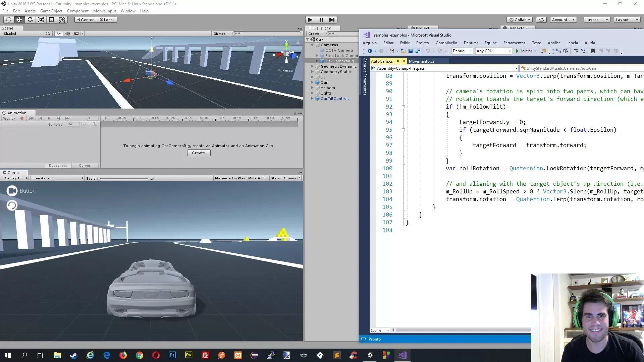Select the Transform tool in Unity toolbar
The image size is (644, 362).
tap(62, 20)
